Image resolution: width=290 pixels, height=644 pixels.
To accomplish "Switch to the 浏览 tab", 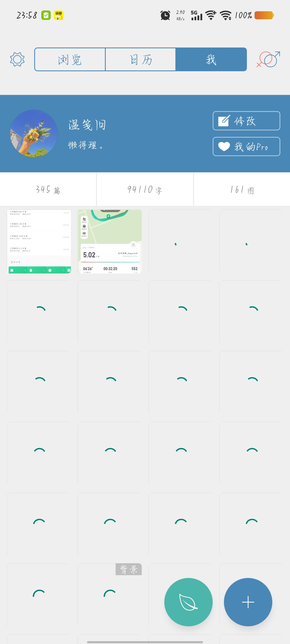I will 70,60.
